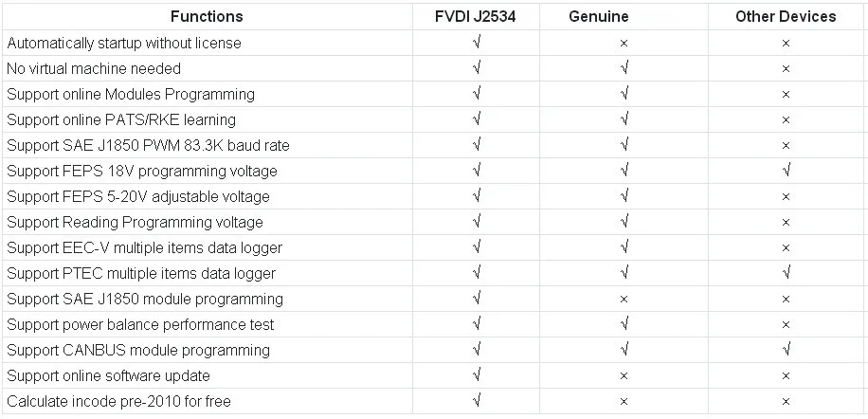
Task: Click FVDI checkmark for 'Calculate incode pre-2010 for free'
Action: 476,401
